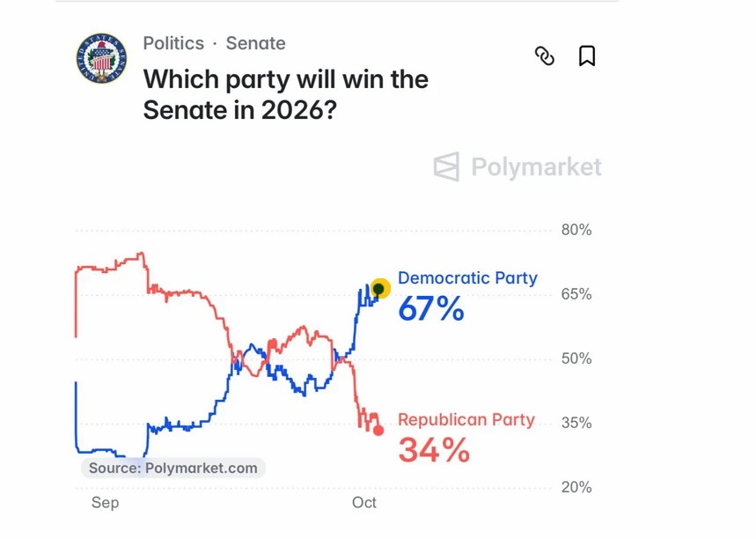Click the red line endpoint dot
This screenshot has height=539, width=756.
pos(378,431)
